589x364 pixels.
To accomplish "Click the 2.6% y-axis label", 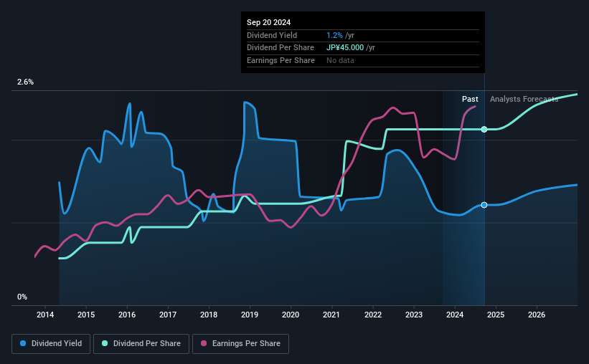I will click(25, 82).
